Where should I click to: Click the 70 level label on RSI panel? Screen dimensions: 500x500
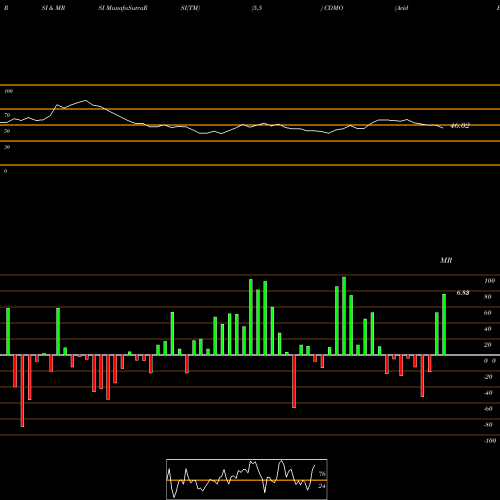click(7, 115)
